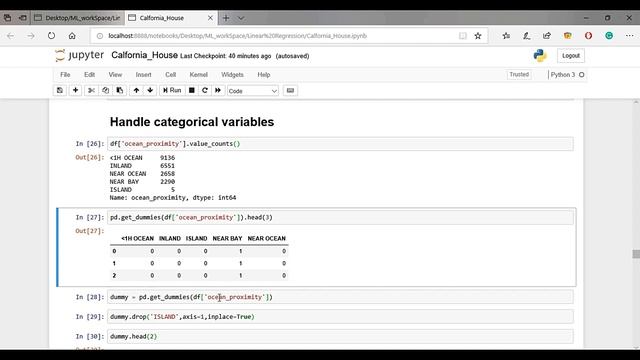The width and height of the screenshot is (640, 360).
Task: Copy selected cells icon
Action: coord(105,90)
